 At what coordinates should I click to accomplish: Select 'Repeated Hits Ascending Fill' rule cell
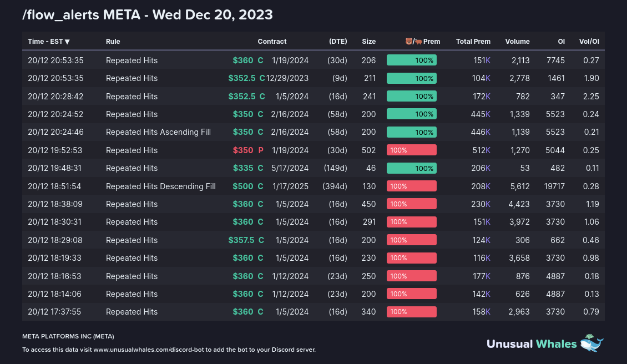pos(158,132)
